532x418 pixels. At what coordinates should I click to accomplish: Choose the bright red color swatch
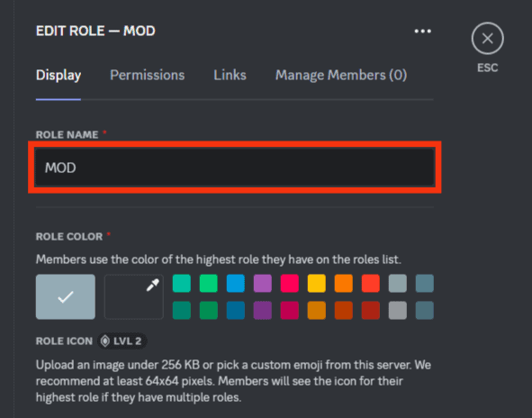click(x=371, y=283)
